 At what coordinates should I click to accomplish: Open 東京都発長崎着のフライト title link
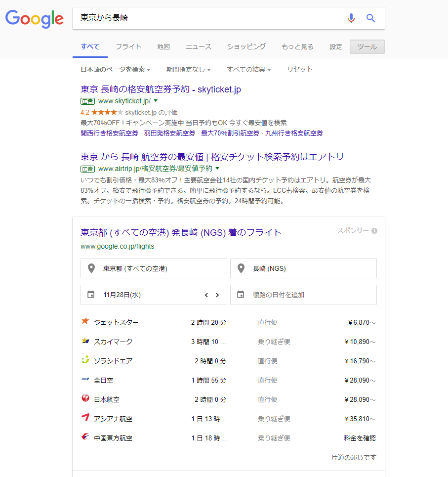click(181, 233)
